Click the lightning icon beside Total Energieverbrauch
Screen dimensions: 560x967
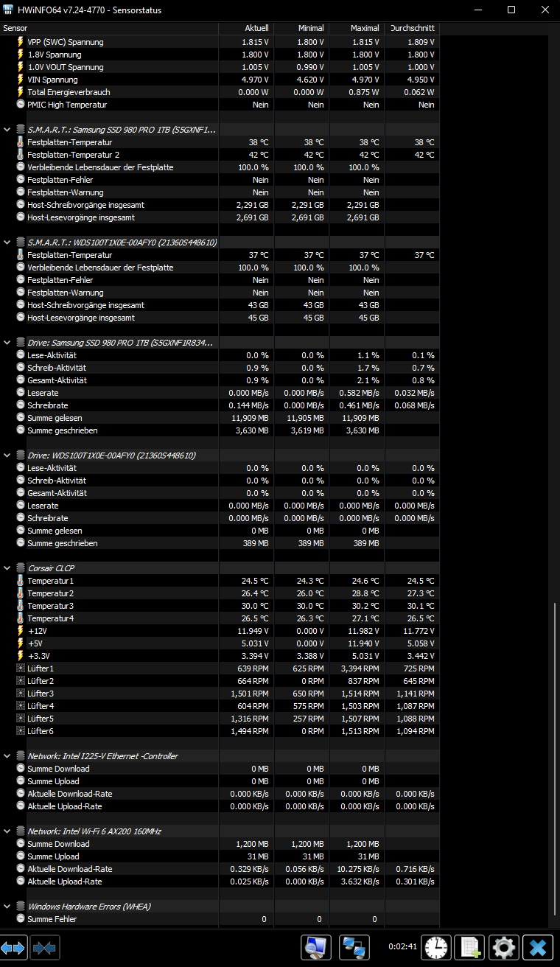tap(21, 92)
